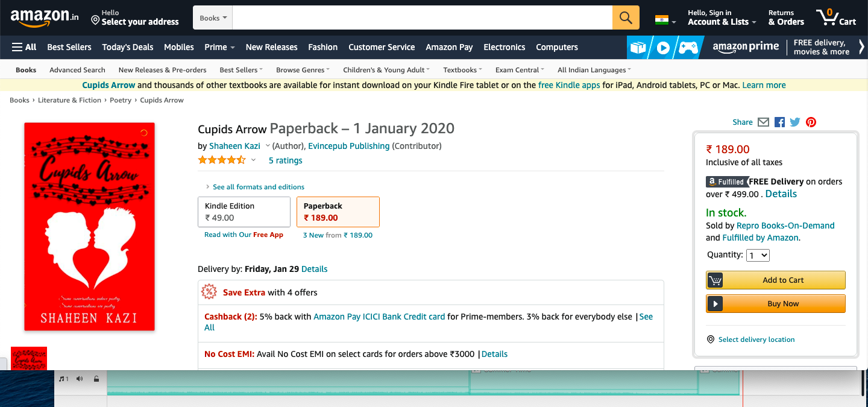Screen dimensions: 868x407
Task: Expand the Textbooks menu
Action: pos(463,70)
